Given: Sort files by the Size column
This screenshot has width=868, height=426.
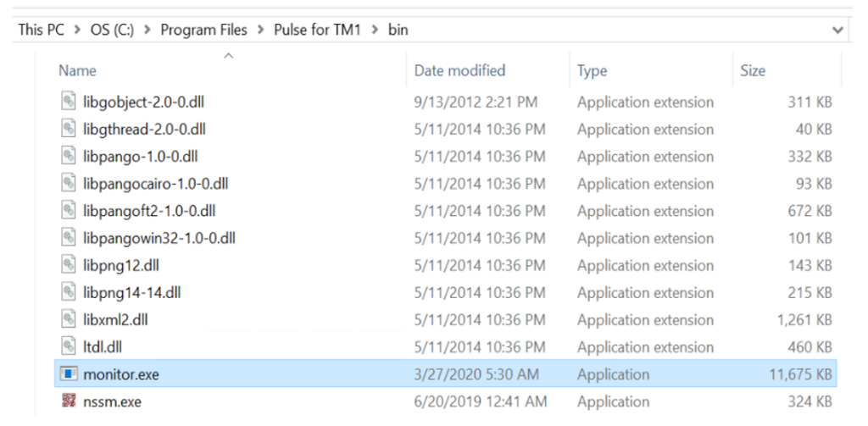Looking at the screenshot, I should 753,70.
